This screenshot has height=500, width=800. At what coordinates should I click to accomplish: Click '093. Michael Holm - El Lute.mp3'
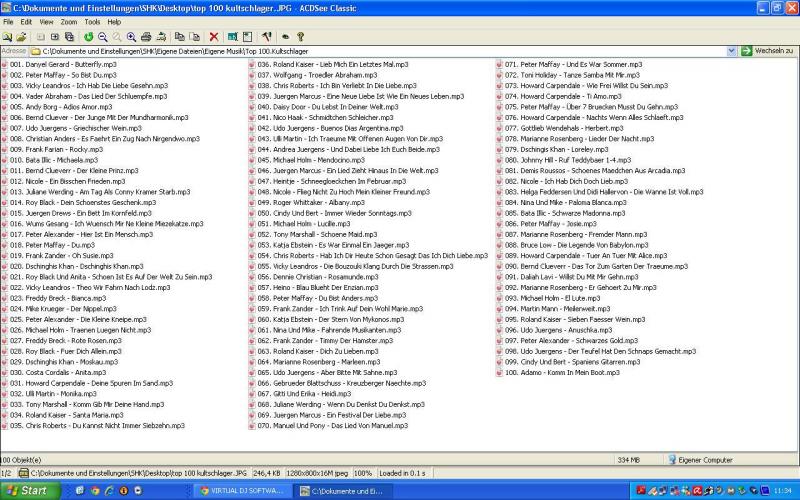coord(553,298)
